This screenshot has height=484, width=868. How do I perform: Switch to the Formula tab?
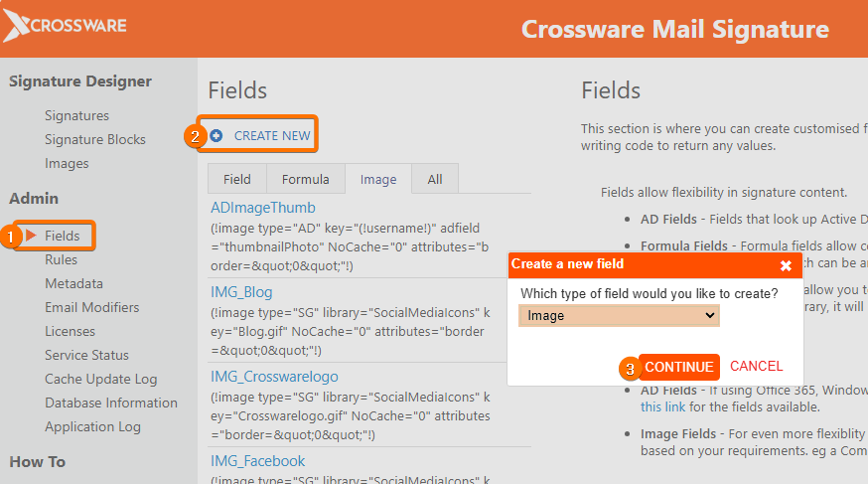(305, 179)
